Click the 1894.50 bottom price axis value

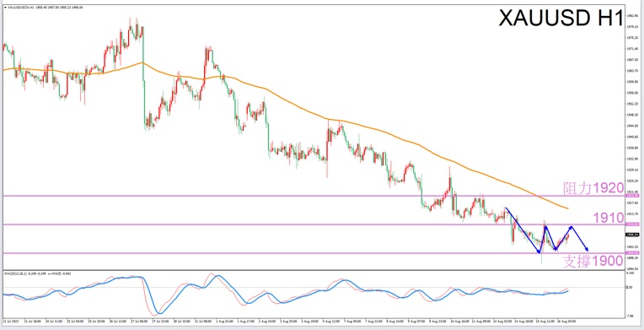click(631, 268)
